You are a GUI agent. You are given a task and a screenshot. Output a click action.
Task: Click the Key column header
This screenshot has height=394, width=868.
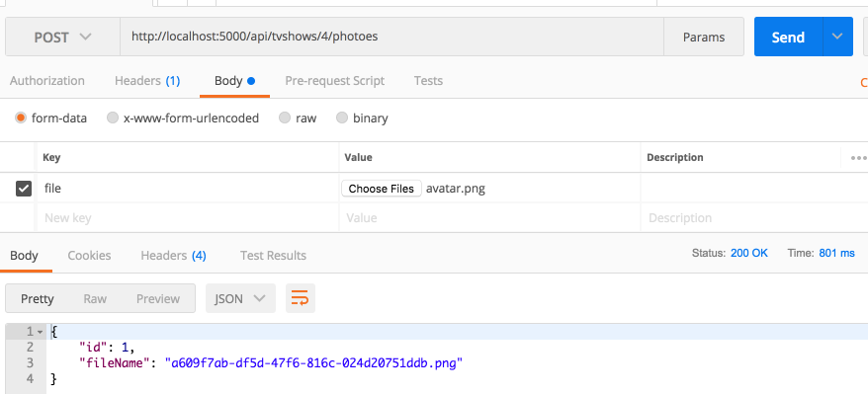coord(51,157)
